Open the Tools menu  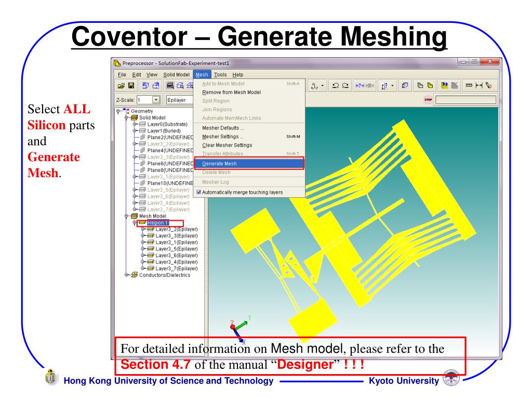220,75
